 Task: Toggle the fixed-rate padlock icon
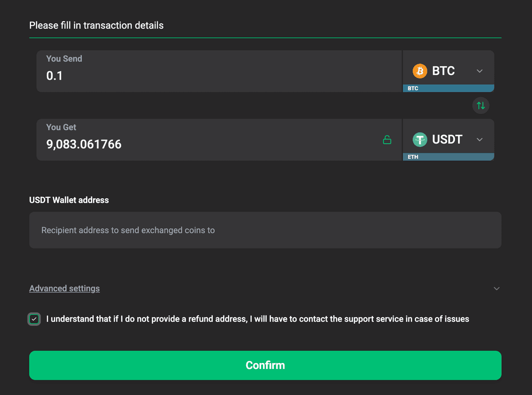pos(387,140)
